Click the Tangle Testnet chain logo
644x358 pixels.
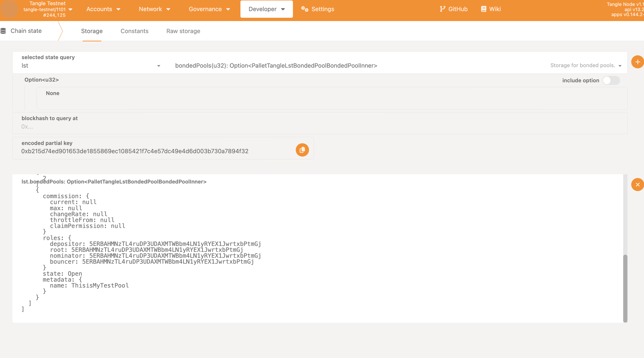click(9, 9)
